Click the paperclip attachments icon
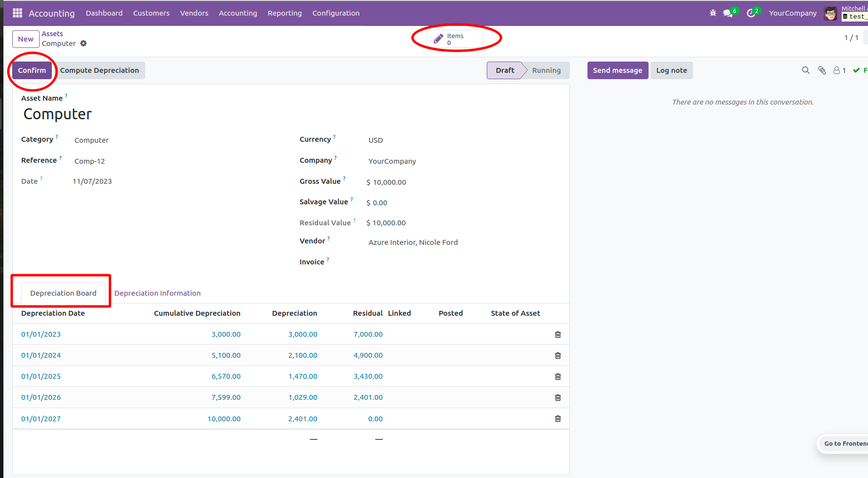 tap(822, 70)
